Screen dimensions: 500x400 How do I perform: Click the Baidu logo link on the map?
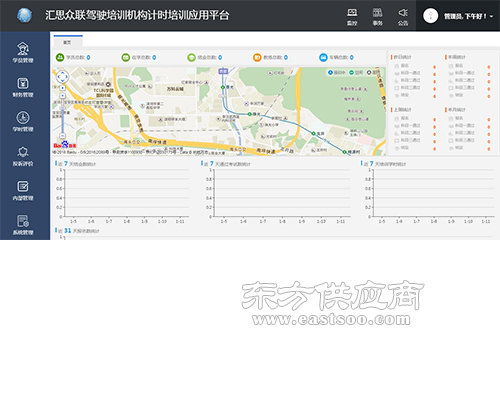[65, 145]
